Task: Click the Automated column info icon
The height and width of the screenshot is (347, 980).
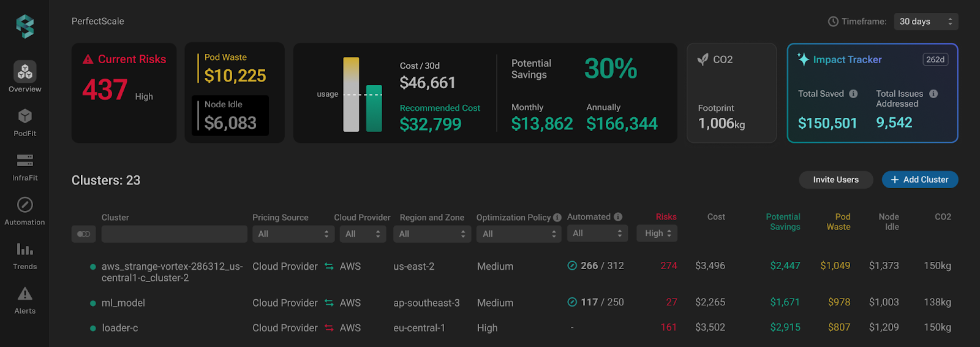Action: (618, 217)
